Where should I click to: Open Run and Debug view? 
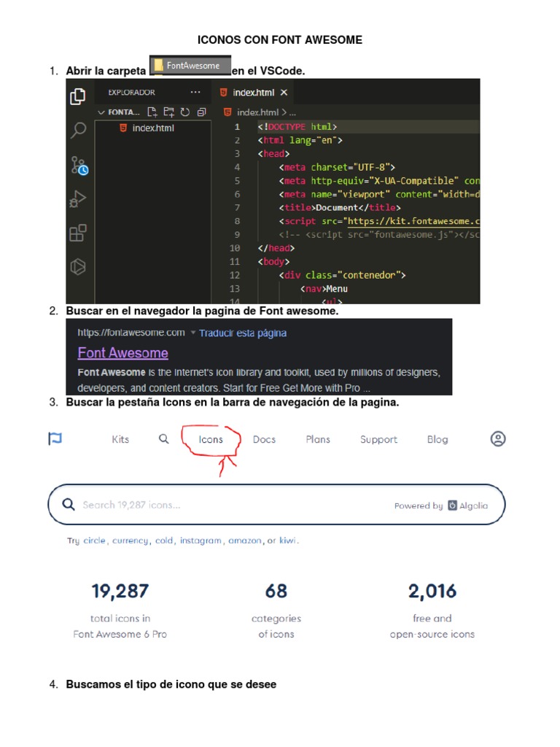(x=78, y=199)
